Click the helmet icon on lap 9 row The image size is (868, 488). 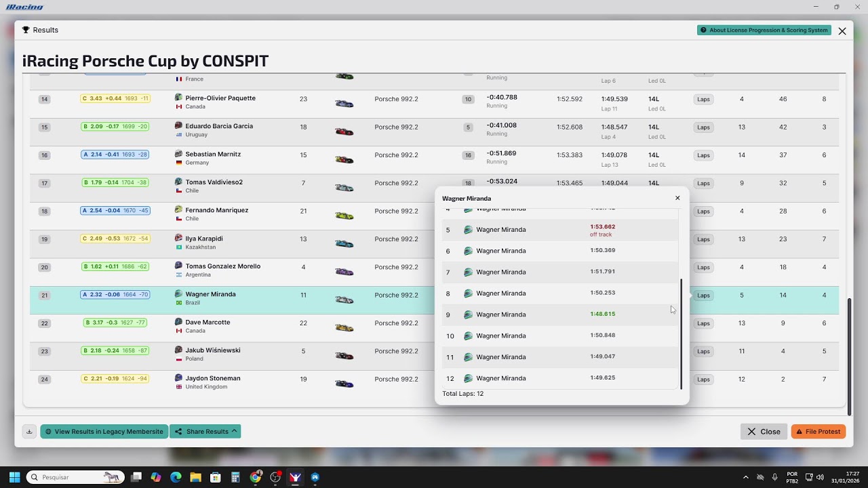click(x=468, y=314)
